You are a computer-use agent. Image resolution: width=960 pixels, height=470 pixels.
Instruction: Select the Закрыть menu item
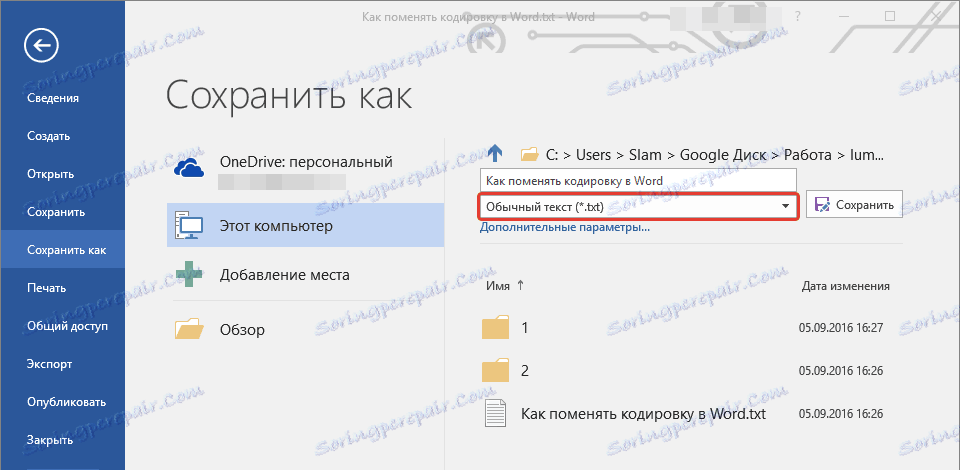pyautogui.click(x=50, y=440)
